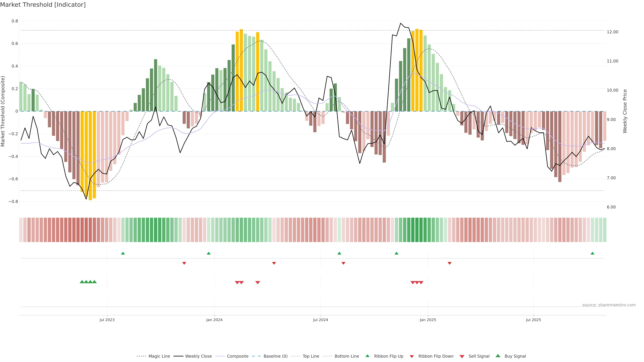Click the Jul 2025 x-axis label
This screenshot has height=362, width=644.
[533, 320]
